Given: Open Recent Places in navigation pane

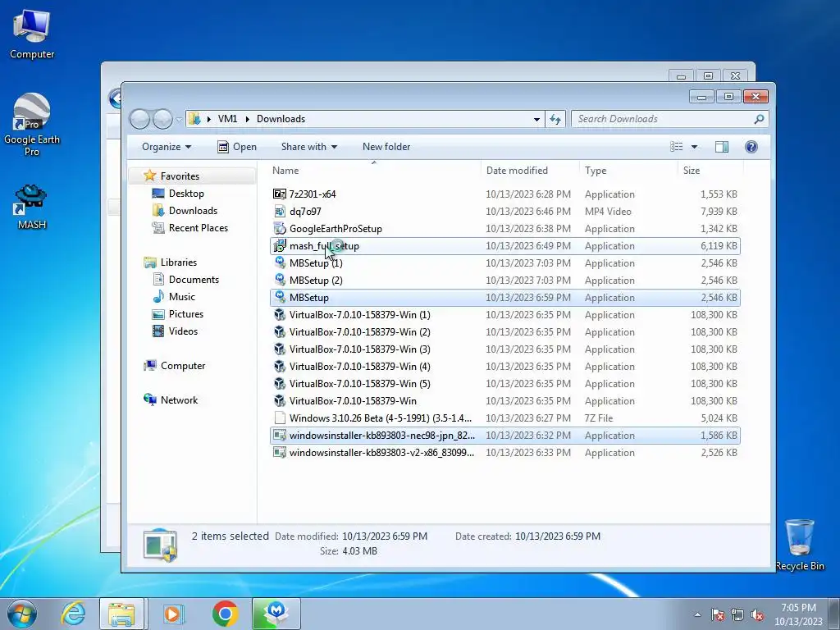Looking at the screenshot, I should click(x=199, y=228).
